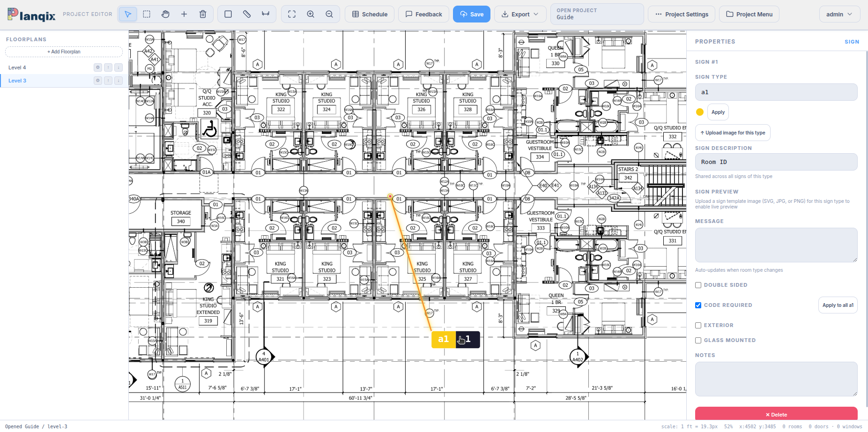Screen dimensions: 868x432
Task: Zoom in on the floorplan
Action: 311,14
